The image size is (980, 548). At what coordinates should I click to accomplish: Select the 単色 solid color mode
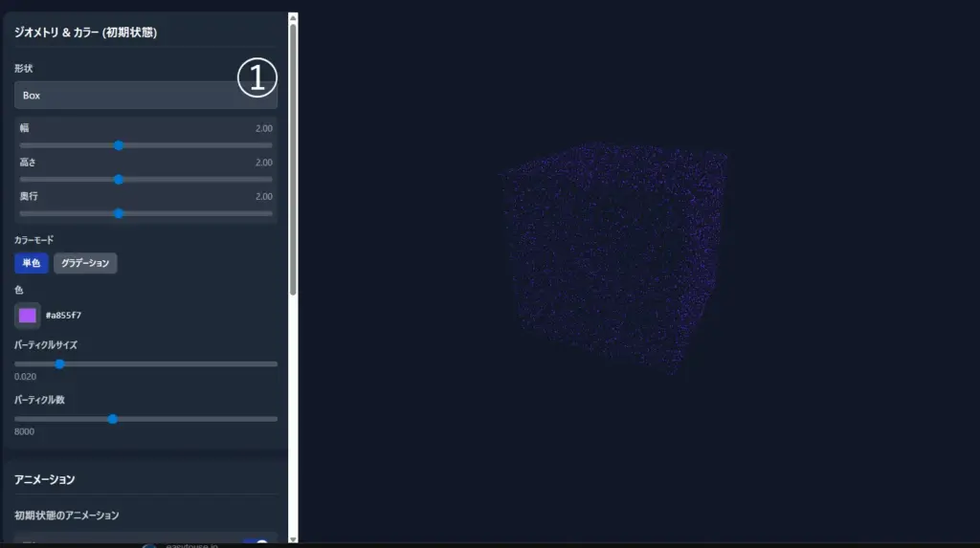(x=32, y=263)
